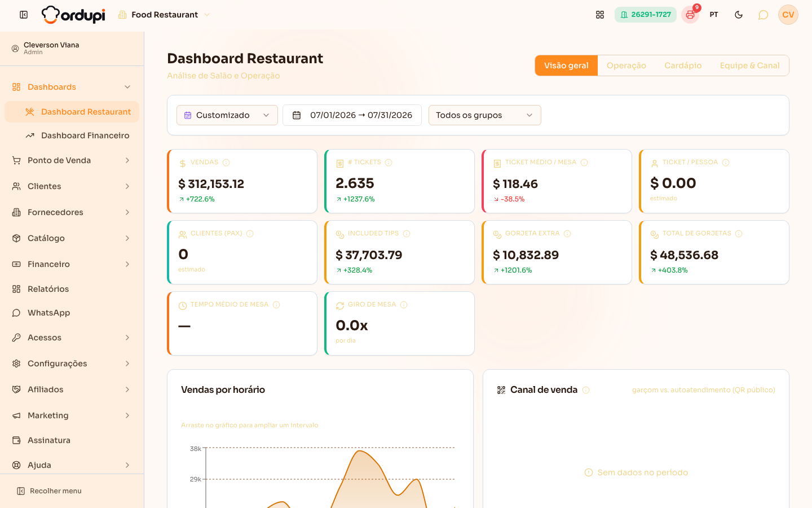Screen dimensions: 812x508
Task: Open the Customizado period dropdown
Action: [227, 115]
